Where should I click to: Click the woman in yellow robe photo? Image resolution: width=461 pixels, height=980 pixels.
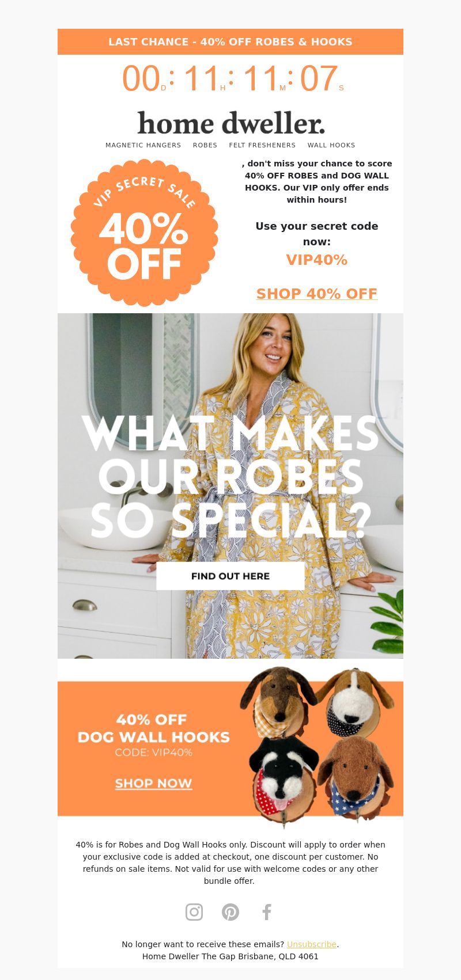click(x=231, y=486)
